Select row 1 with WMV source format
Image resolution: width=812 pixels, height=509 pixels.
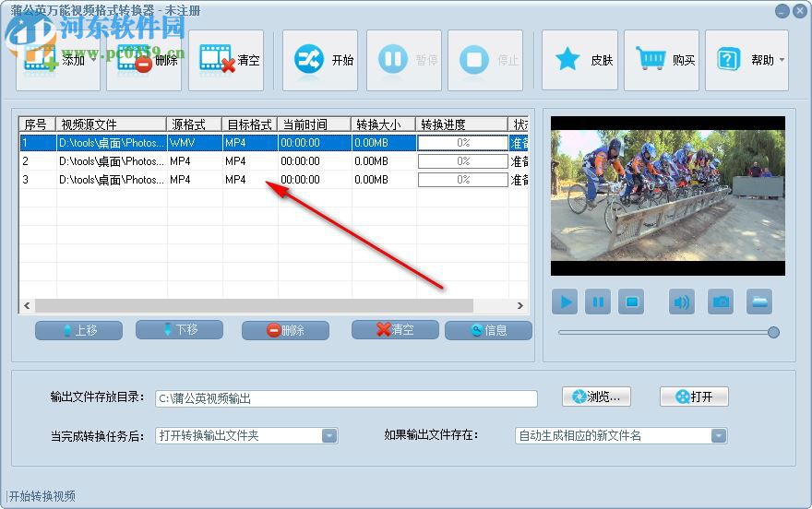point(273,143)
